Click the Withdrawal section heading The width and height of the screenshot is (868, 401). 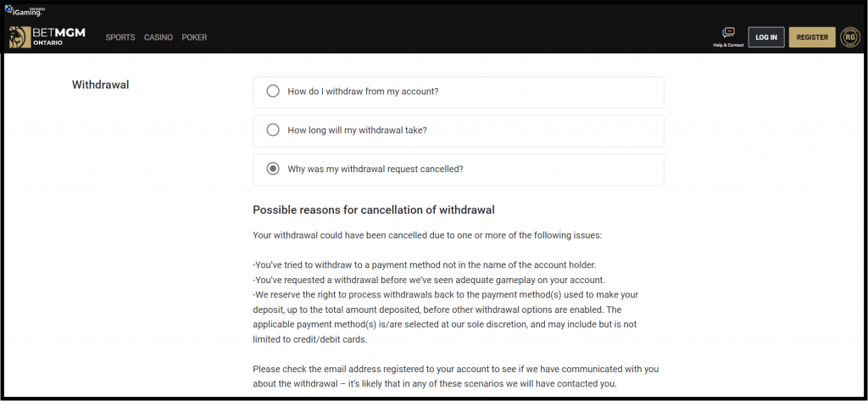pos(100,85)
